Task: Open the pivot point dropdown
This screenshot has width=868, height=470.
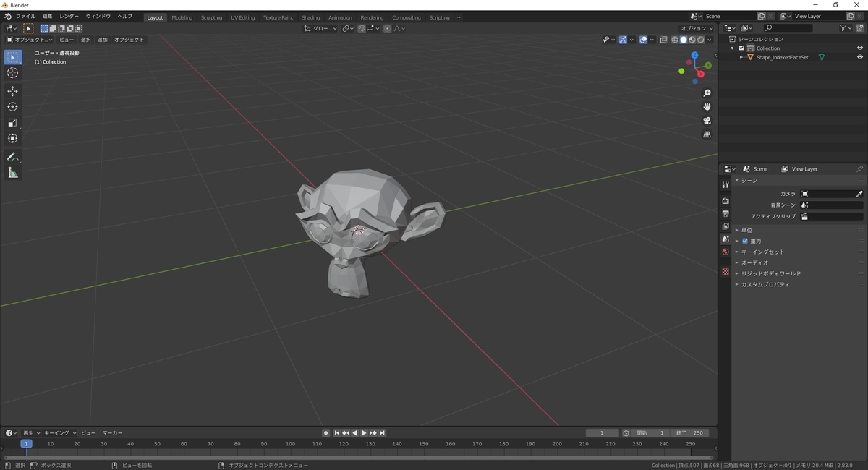Action: [348, 28]
